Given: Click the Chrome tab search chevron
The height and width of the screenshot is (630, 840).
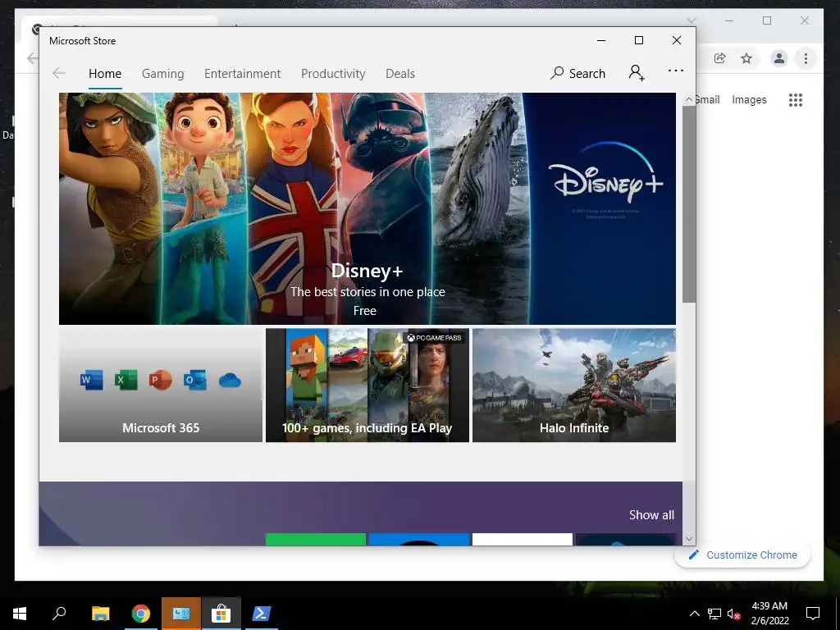Looking at the screenshot, I should click(691, 21).
